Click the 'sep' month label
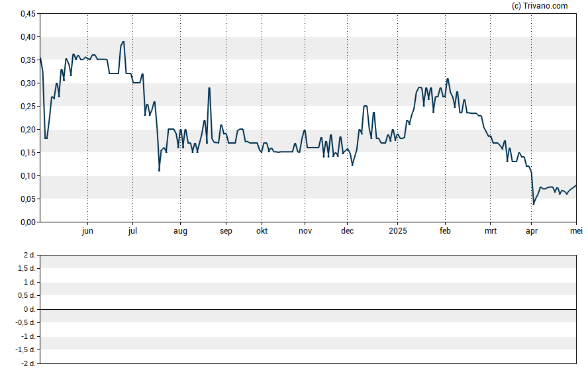Screen dimensions: 588x374 pyautogui.click(x=226, y=232)
